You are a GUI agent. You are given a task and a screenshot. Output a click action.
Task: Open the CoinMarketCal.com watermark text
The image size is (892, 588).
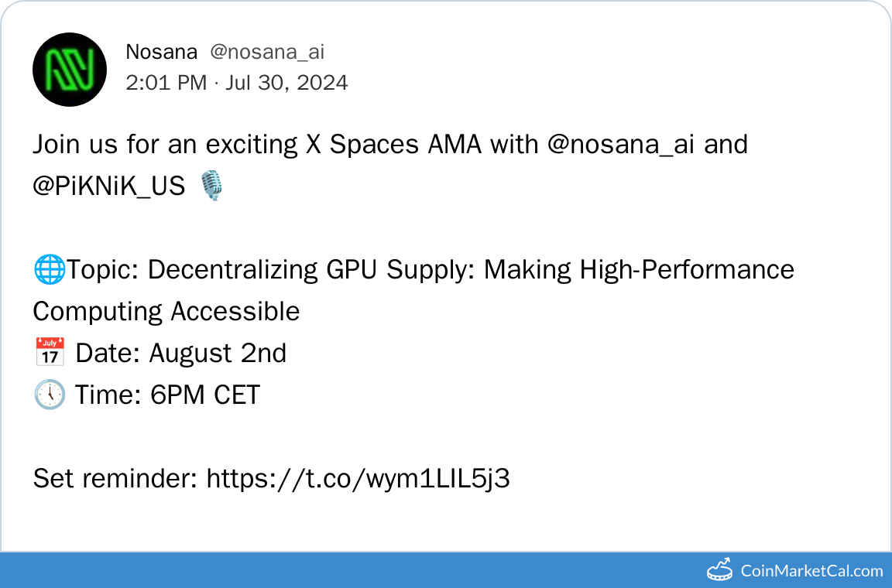click(811, 571)
